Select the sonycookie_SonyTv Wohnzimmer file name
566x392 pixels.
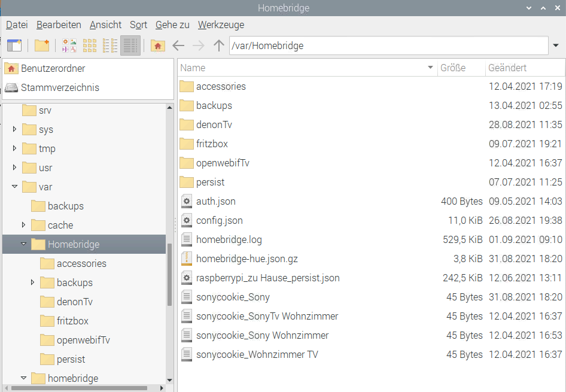[x=267, y=316]
